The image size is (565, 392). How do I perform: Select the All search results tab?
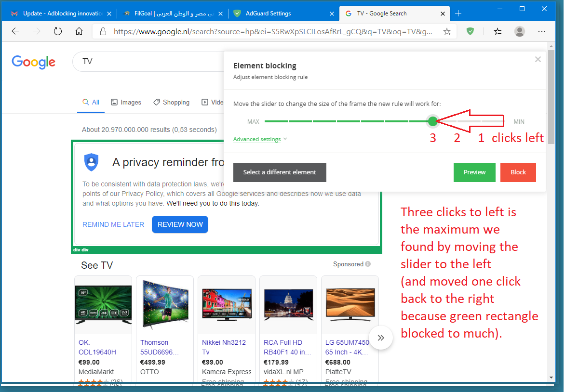point(91,102)
